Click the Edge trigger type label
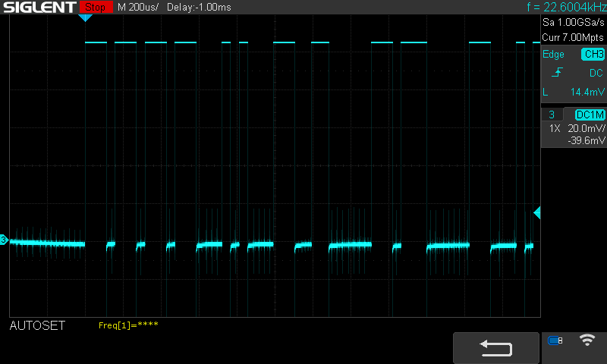 tap(553, 54)
